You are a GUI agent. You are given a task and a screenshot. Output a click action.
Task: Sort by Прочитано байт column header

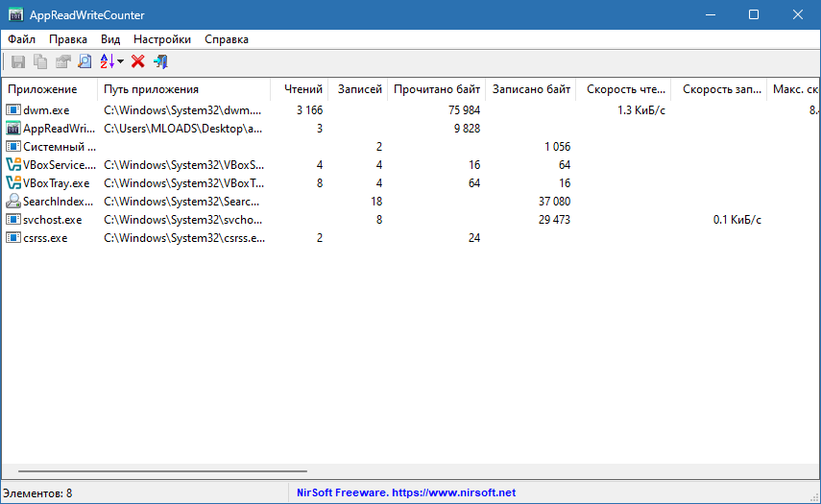point(436,89)
